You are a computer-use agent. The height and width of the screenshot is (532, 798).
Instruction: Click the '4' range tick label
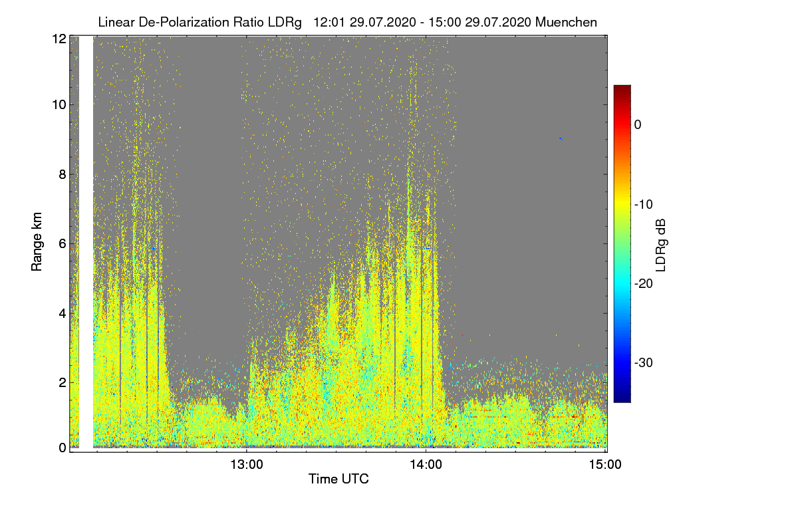point(62,313)
